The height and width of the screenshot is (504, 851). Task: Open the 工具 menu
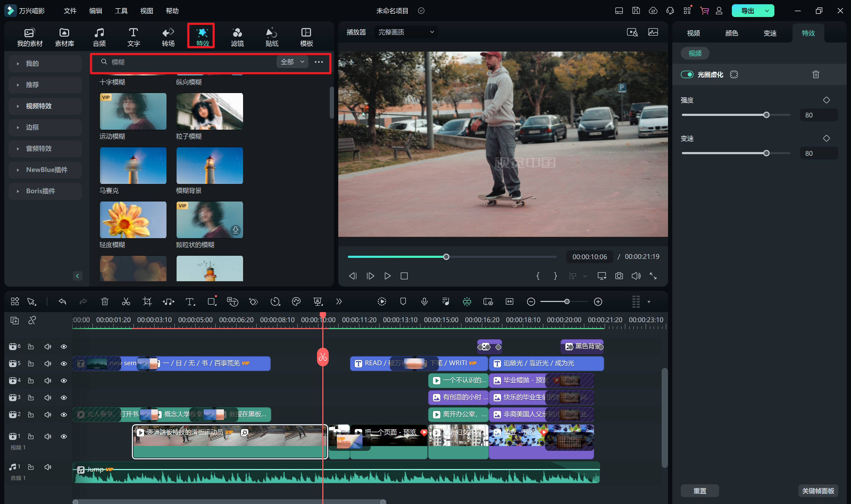click(121, 11)
